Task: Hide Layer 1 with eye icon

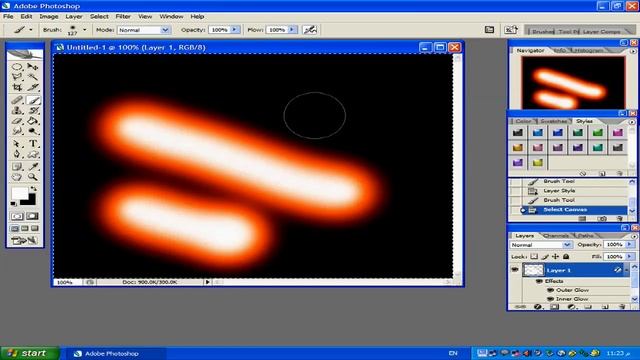Action: point(515,270)
